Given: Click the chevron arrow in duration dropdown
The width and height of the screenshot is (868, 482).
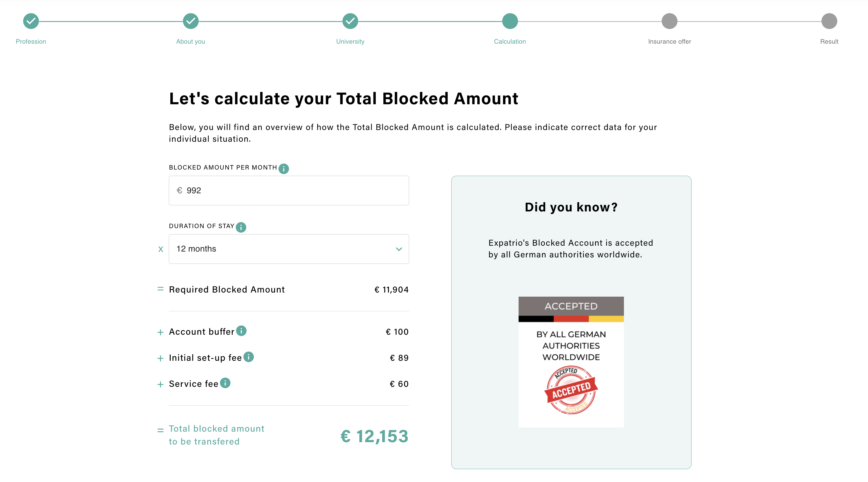Looking at the screenshot, I should [399, 249].
